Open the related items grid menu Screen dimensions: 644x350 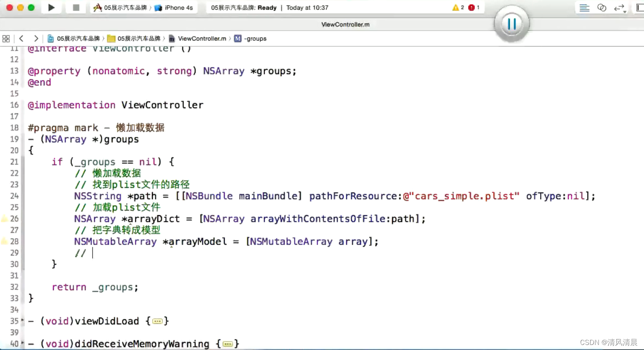(x=6, y=39)
